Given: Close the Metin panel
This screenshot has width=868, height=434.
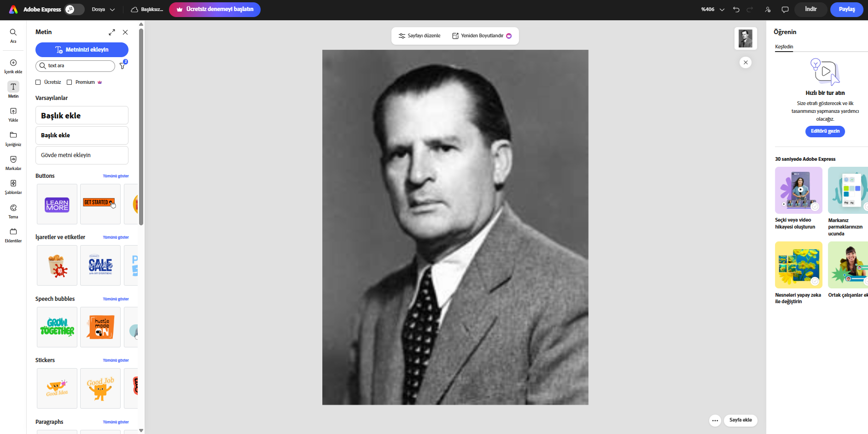Looking at the screenshot, I should pos(125,32).
